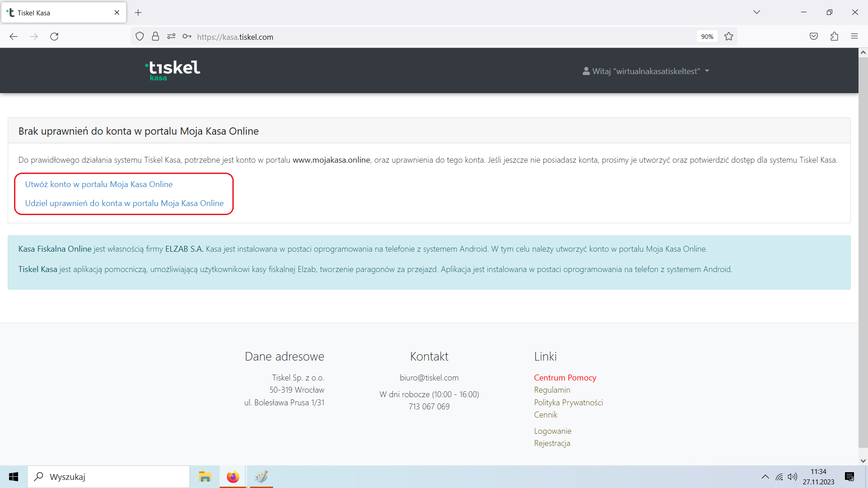Go to the Rejestracja link
This screenshot has height=488, width=868.
tap(552, 443)
